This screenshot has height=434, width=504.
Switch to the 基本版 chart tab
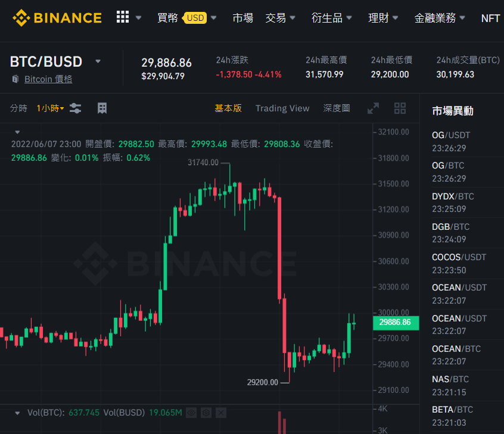click(x=228, y=108)
